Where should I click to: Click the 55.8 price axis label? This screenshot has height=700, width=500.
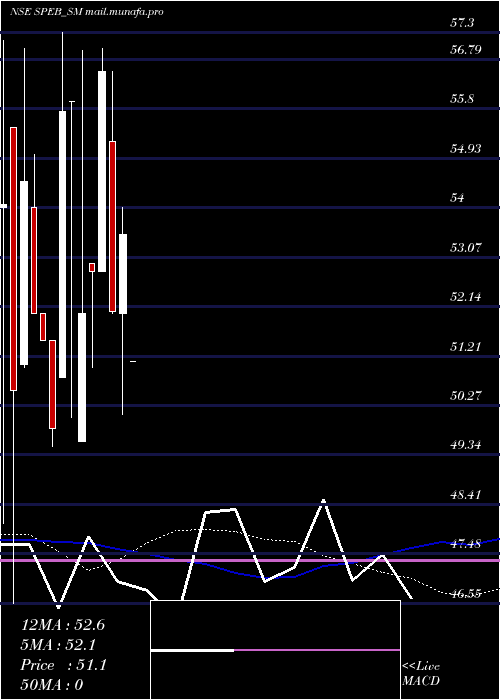[x=462, y=99]
